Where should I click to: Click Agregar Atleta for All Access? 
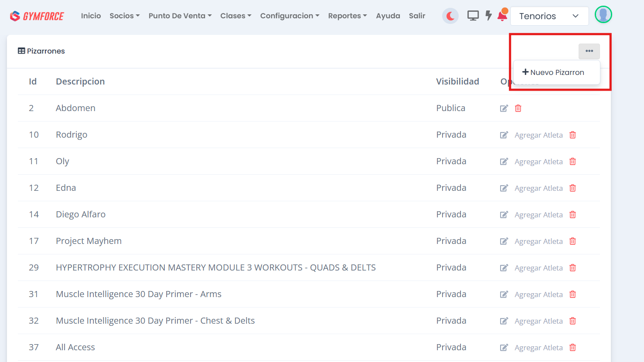pos(538,348)
